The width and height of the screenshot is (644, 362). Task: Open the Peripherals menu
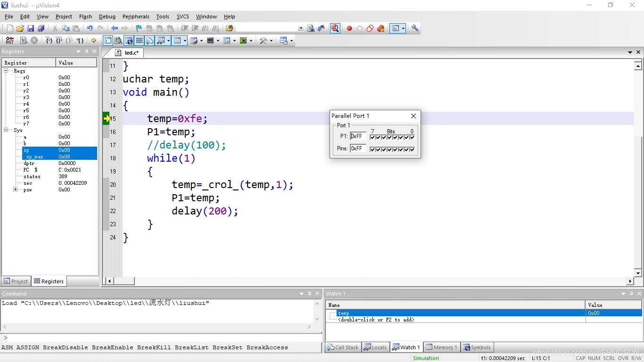(x=136, y=16)
